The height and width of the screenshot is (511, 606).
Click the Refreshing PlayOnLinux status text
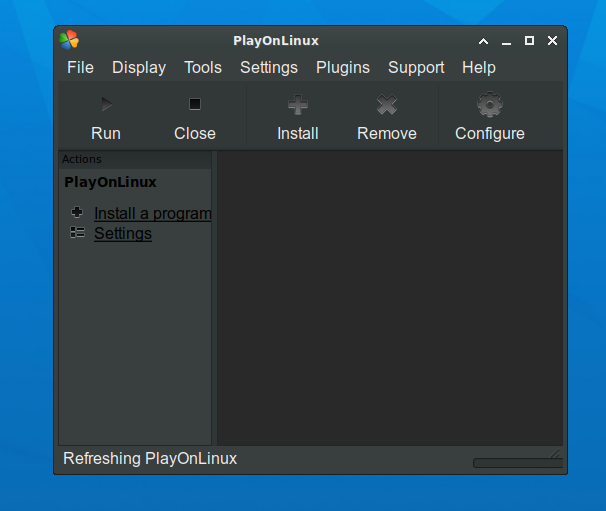[150, 458]
